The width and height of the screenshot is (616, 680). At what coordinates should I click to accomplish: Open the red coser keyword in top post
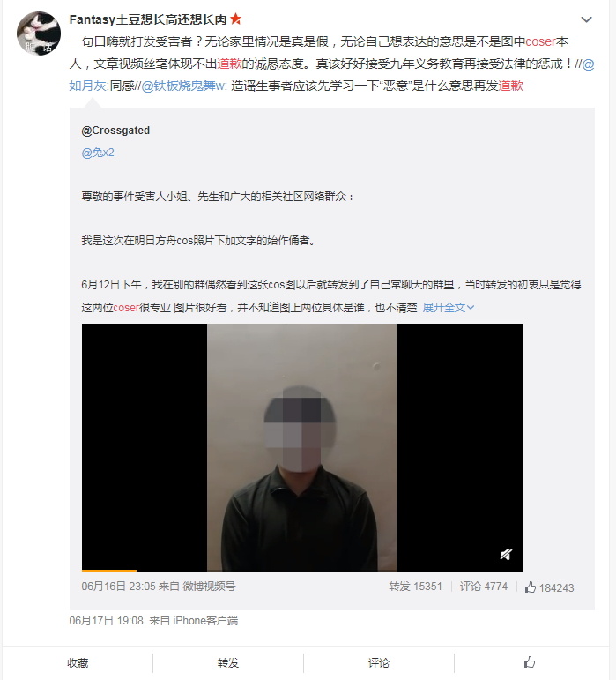tap(540, 41)
